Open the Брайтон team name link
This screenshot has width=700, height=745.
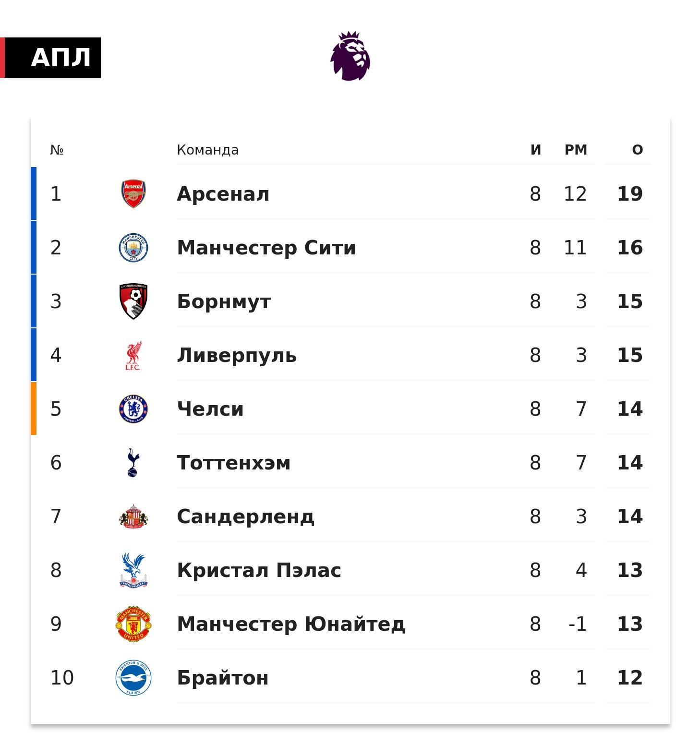click(x=222, y=678)
